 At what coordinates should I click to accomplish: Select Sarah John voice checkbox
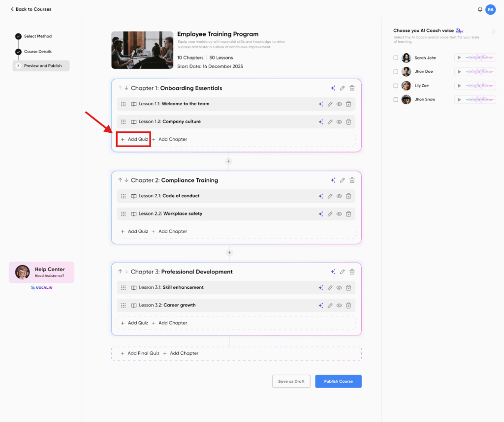click(x=396, y=58)
